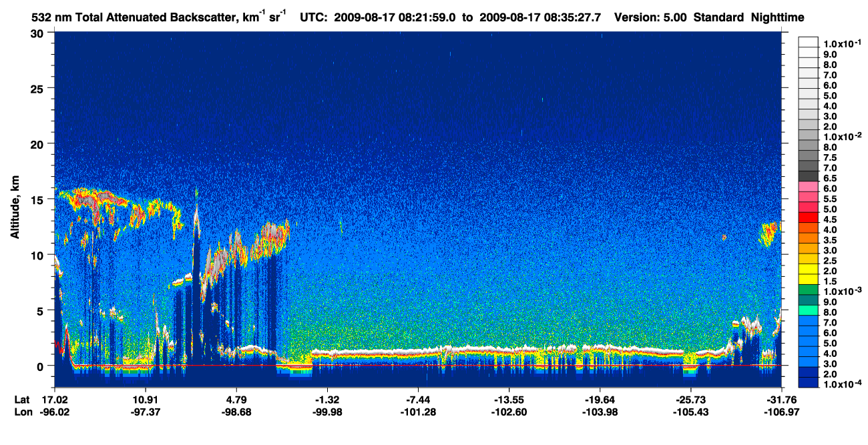The image size is (868, 445).
Task: Click the color scale label '5.5'
Action: pos(831,199)
